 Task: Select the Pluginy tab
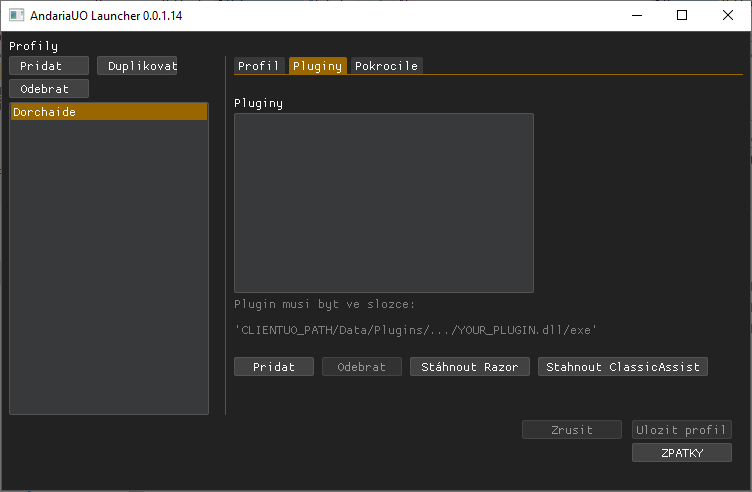pyautogui.click(x=317, y=66)
